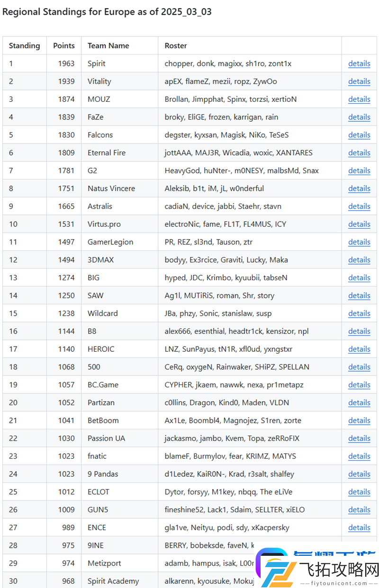Click the GamerLegion team name cell

click(x=120, y=242)
